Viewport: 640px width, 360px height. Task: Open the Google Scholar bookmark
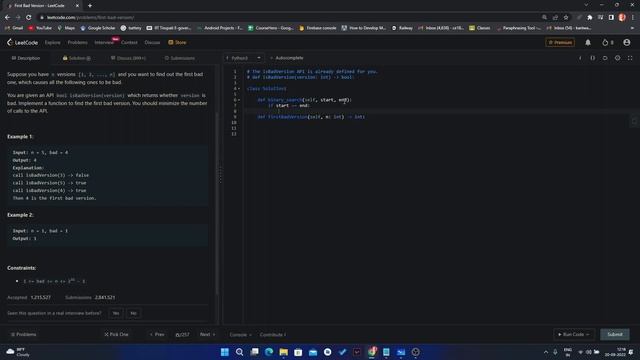click(x=98, y=28)
